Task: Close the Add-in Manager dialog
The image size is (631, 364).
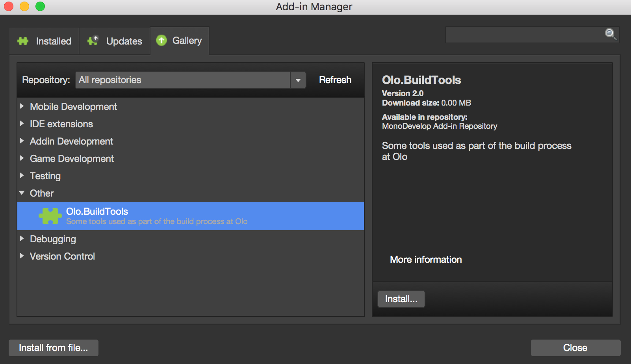Action: 575,348
